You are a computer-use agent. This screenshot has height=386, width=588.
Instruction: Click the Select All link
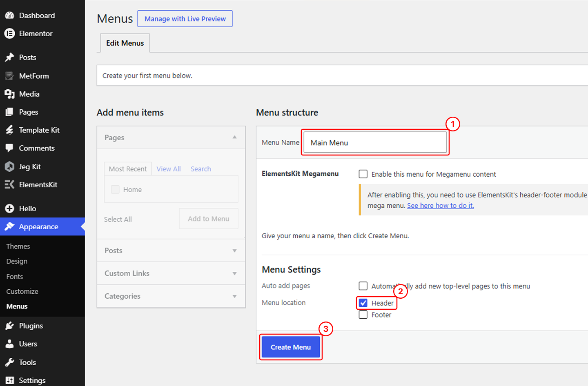[x=118, y=219]
